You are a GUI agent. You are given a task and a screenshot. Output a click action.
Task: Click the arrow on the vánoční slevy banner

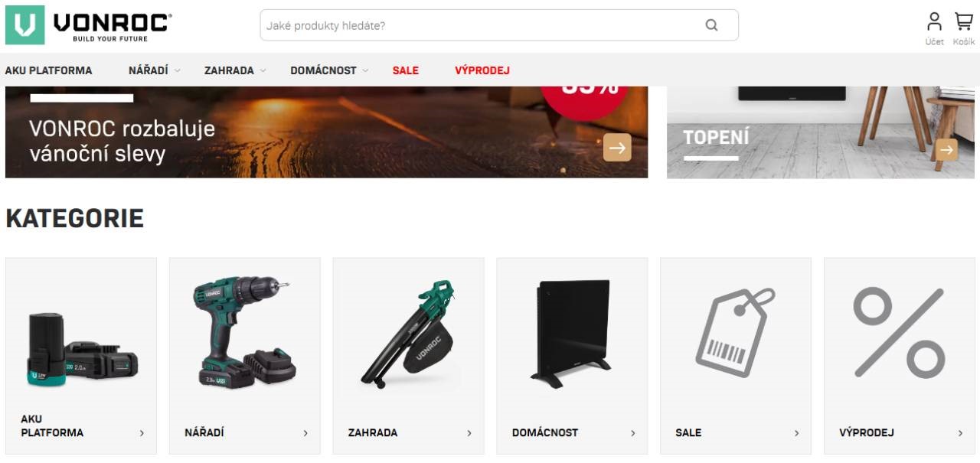tap(617, 148)
